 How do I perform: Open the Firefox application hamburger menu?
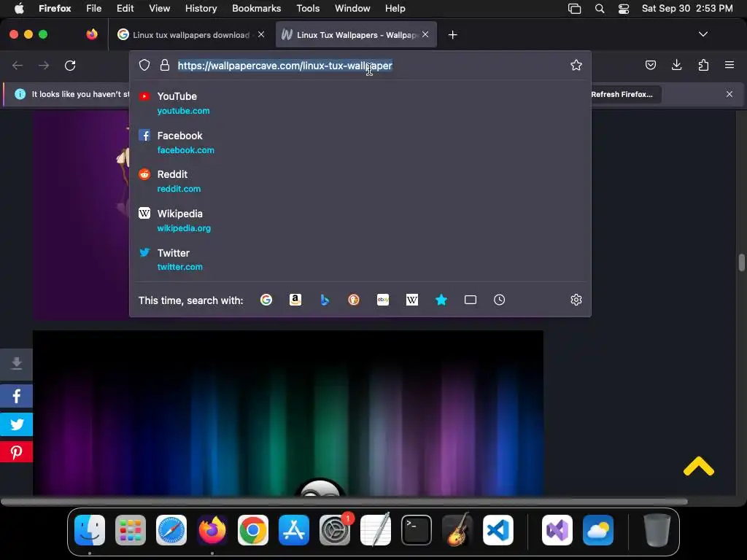tap(729, 65)
